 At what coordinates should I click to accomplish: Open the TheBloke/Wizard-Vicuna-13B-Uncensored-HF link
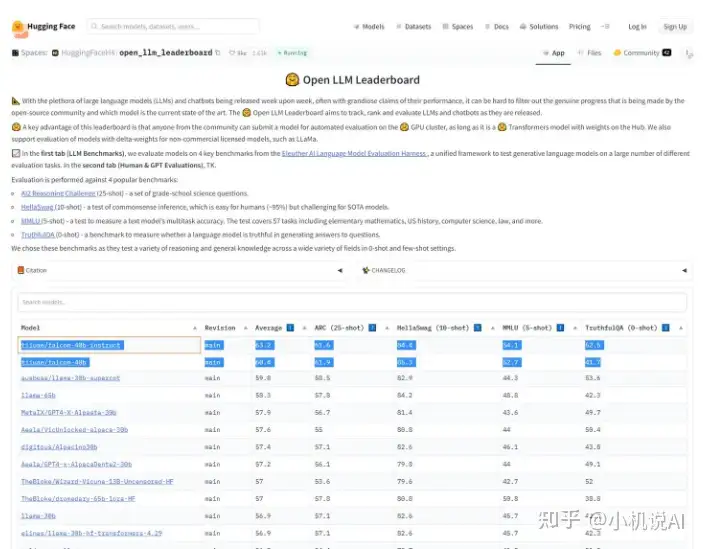click(97, 481)
